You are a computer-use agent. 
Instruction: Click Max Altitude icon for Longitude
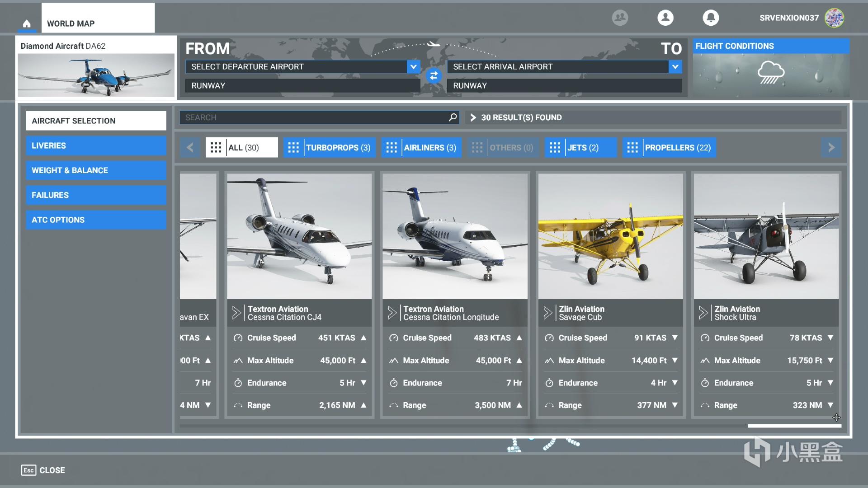(394, 361)
